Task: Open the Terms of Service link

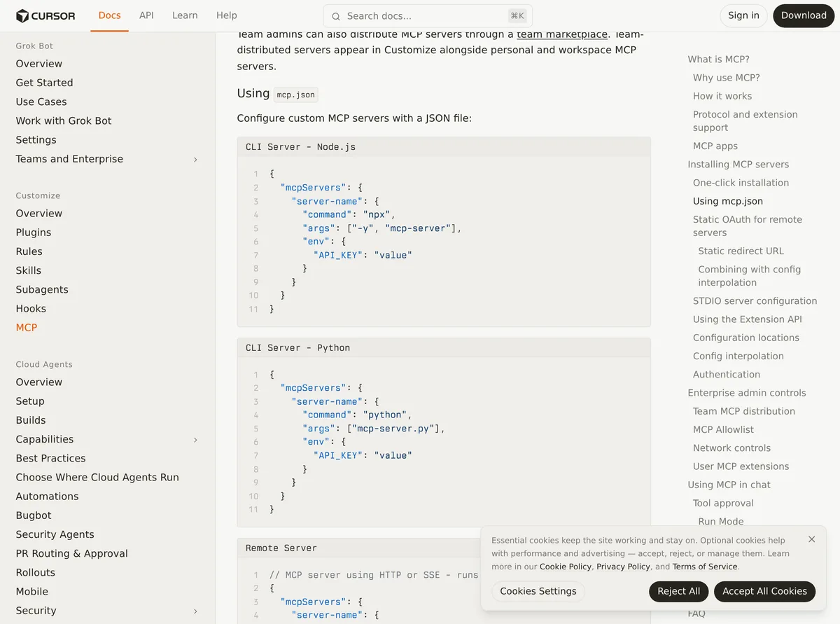Action: (704, 567)
